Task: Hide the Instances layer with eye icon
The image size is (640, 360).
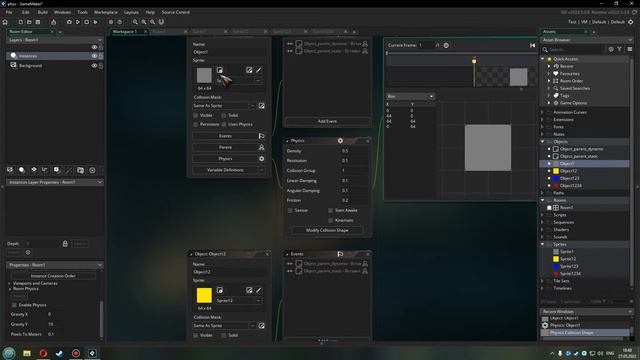Action: 94,56
